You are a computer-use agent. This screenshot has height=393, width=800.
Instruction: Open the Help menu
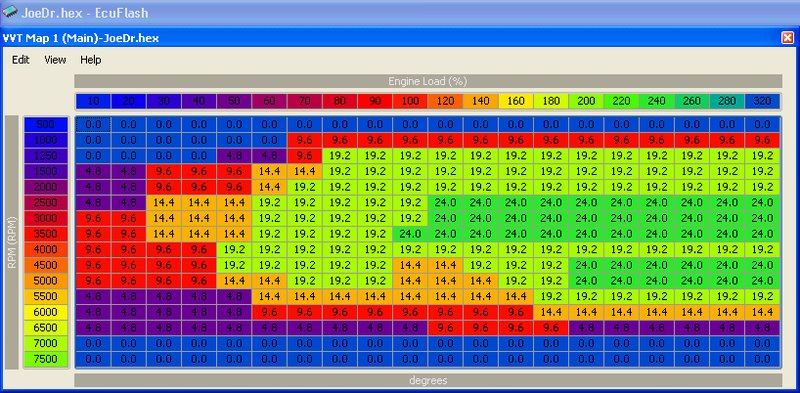pos(91,60)
